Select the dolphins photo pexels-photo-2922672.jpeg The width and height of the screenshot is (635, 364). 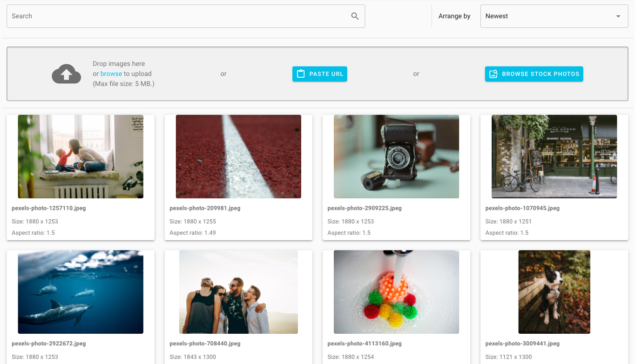point(80,292)
